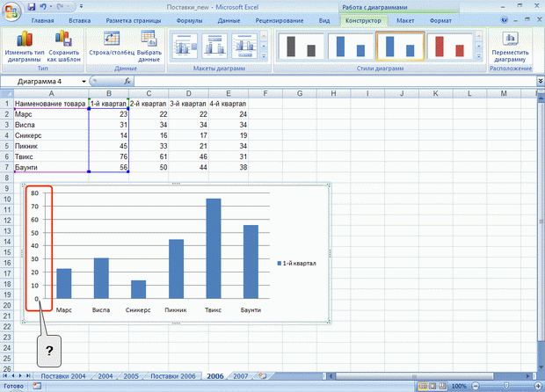
Task: Switch to the Формулы ribbon tab
Action: click(189, 21)
